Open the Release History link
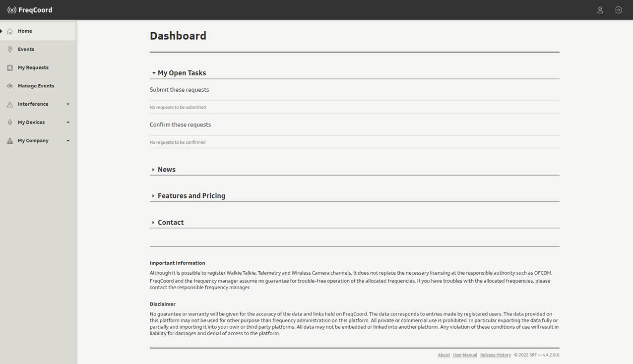 (x=496, y=355)
